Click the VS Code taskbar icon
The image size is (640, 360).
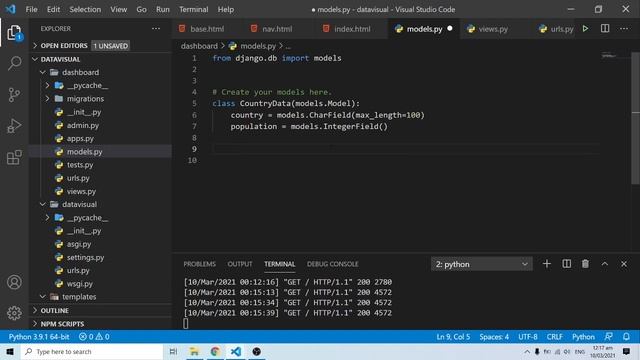(x=236, y=351)
